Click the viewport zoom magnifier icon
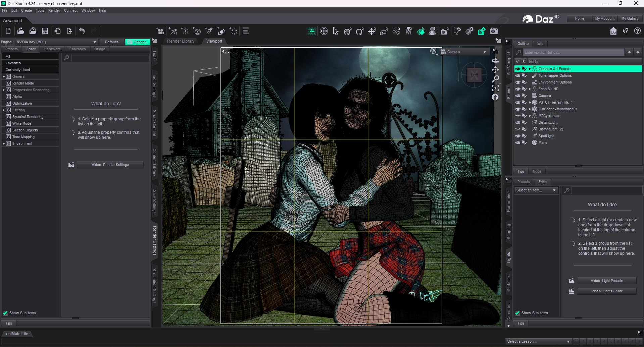Screen dimensions: 644x347 pyautogui.click(x=495, y=79)
